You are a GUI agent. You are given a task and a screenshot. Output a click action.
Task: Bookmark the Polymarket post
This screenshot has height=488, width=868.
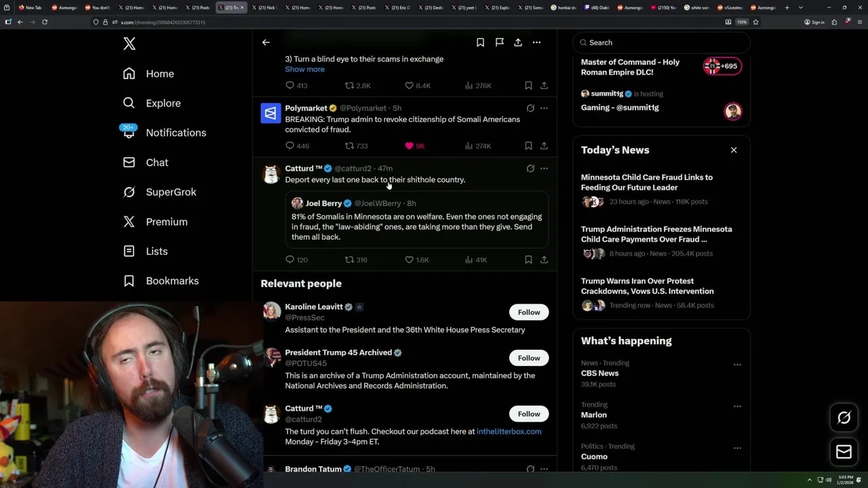[x=528, y=146]
